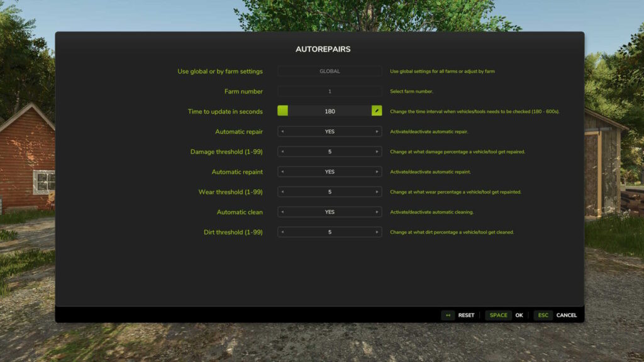Click left arrow on Automatic clean

[282, 212]
